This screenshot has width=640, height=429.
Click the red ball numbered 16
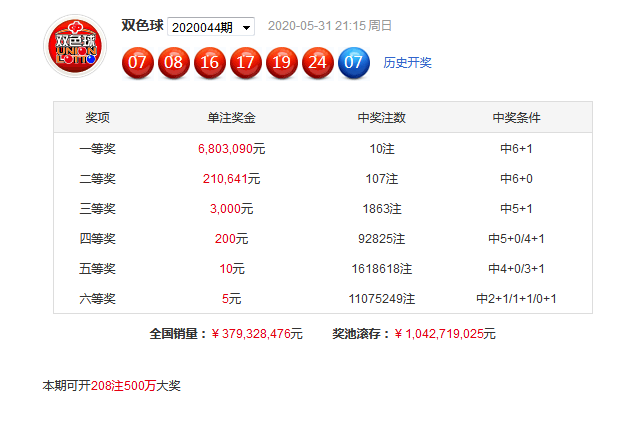(x=209, y=62)
